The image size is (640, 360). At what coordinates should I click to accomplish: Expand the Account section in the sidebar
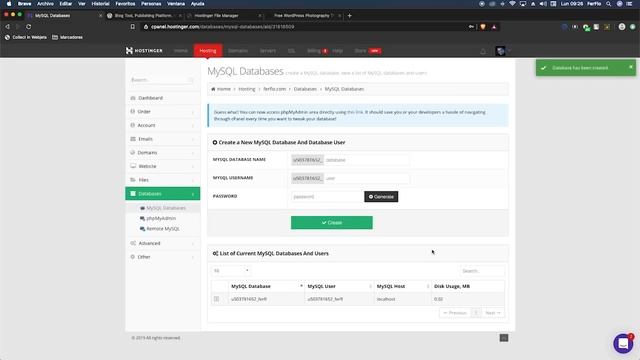coord(162,125)
